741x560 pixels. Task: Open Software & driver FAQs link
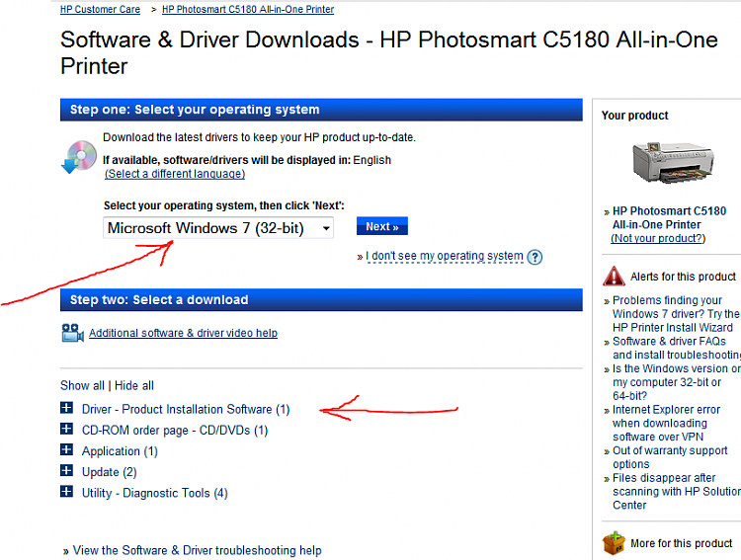click(x=676, y=348)
